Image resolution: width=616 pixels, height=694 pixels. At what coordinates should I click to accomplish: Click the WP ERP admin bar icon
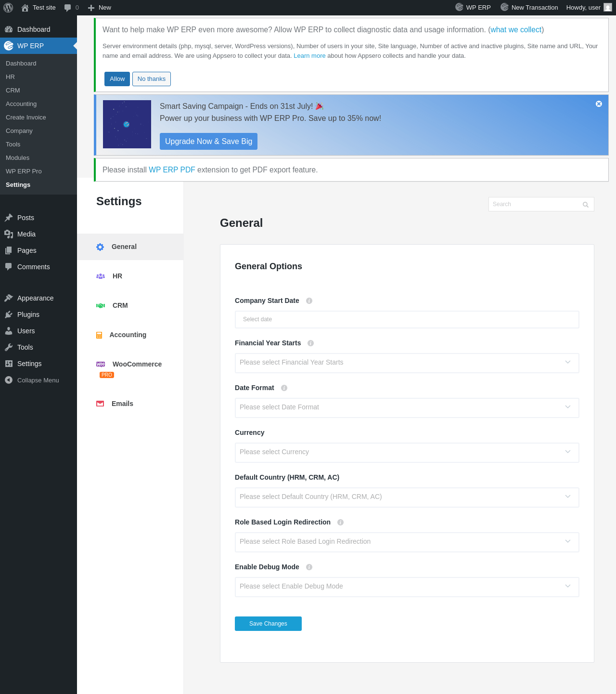coord(459,7)
